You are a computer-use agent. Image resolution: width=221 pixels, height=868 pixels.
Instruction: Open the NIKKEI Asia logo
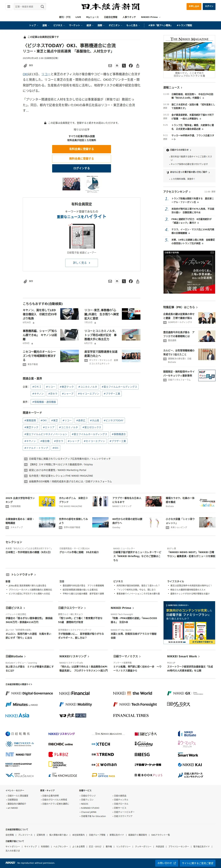17,715
